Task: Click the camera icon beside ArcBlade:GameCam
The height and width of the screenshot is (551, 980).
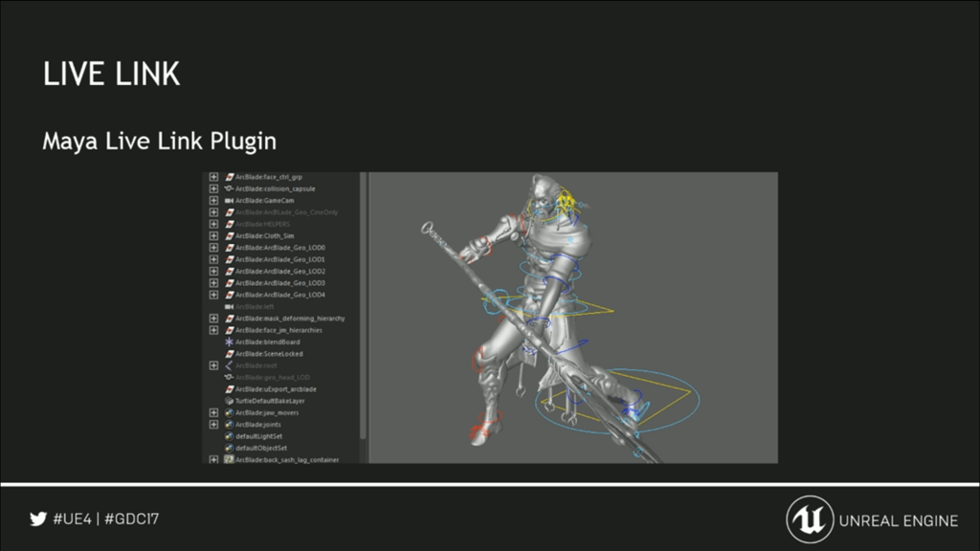Action: pos(230,201)
